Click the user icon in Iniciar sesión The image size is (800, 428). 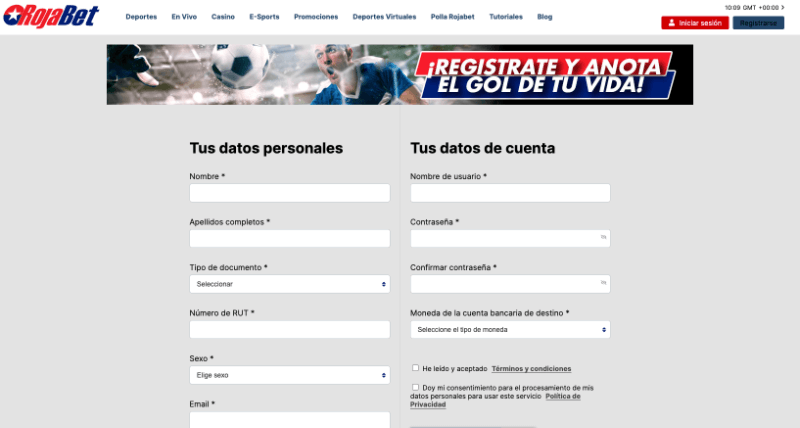click(671, 23)
